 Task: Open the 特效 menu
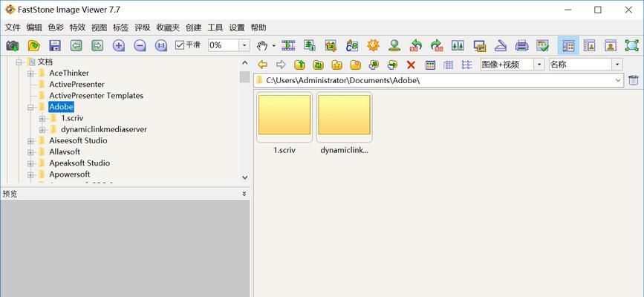click(78, 28)
